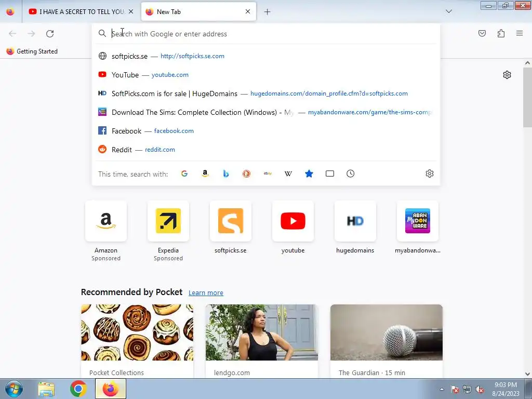The height and width of the screenshot is (399, 532).
Task: Open the network status tray icon
Action: [467, 389]
